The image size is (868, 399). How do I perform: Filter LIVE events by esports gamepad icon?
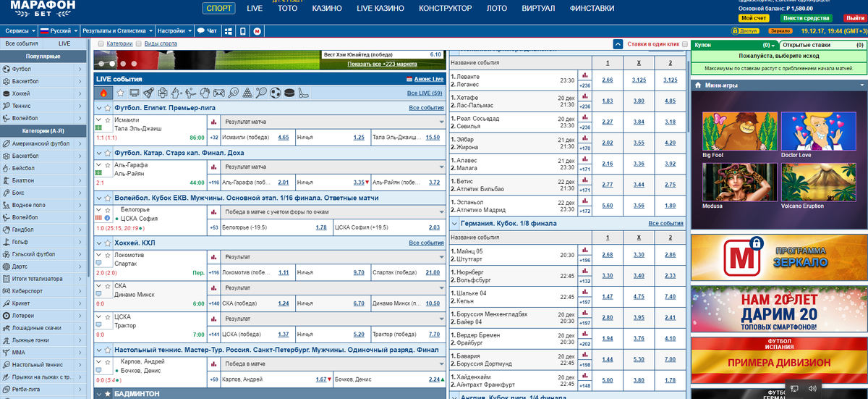pos(218,93)
